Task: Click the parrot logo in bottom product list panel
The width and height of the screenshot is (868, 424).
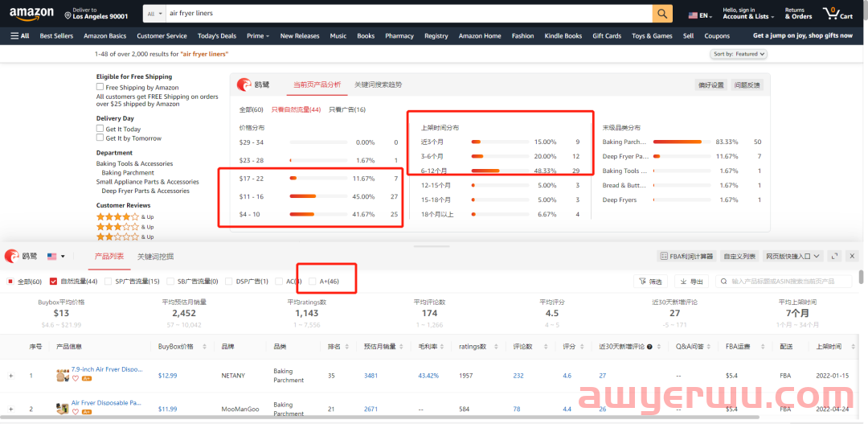Action: pos(11,256)
